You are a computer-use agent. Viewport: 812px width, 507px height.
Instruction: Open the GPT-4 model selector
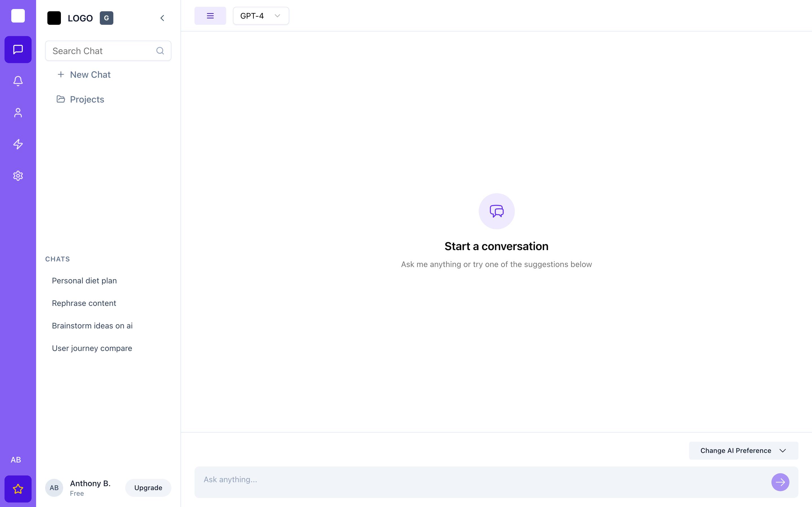(x=261, y=15)
